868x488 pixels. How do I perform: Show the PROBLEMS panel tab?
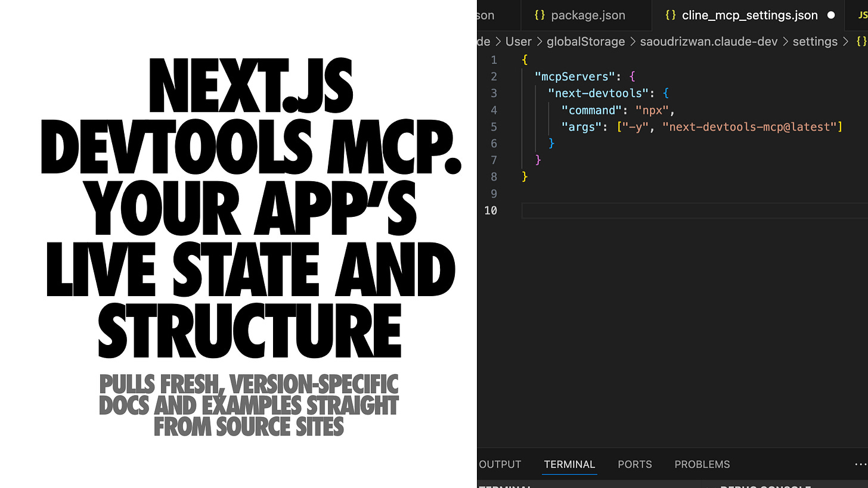pos(702,464)
